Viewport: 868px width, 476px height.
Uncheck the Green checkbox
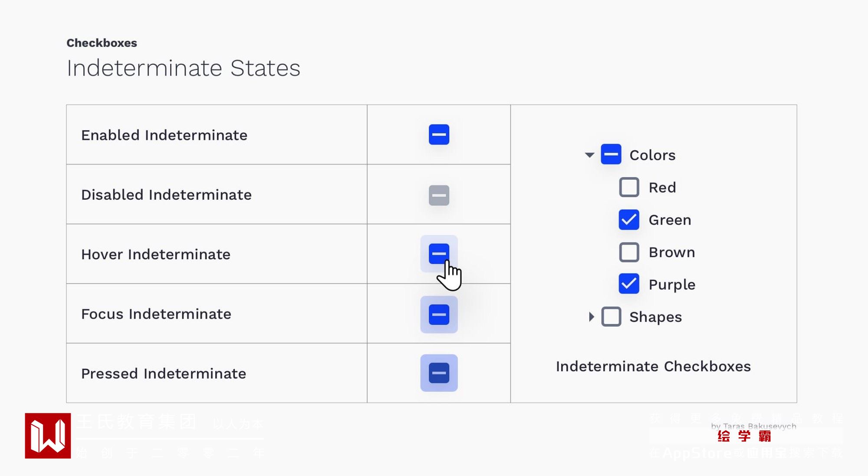[x=629, y=220]
